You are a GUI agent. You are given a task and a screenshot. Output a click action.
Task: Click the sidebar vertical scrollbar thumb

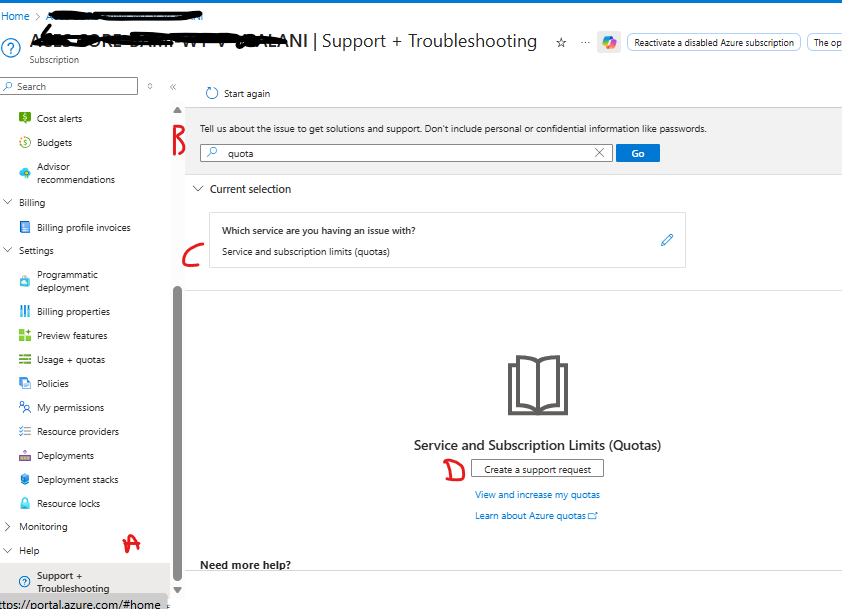click(177, 433)
